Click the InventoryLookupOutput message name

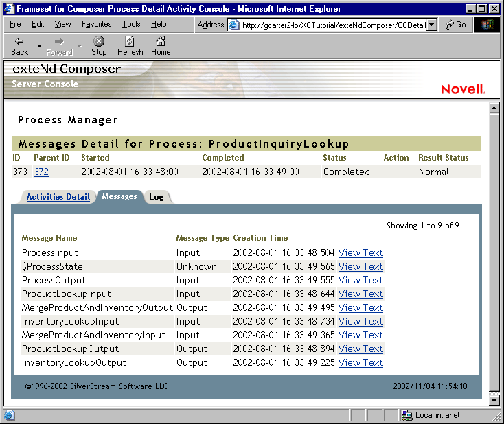point(74,362)
